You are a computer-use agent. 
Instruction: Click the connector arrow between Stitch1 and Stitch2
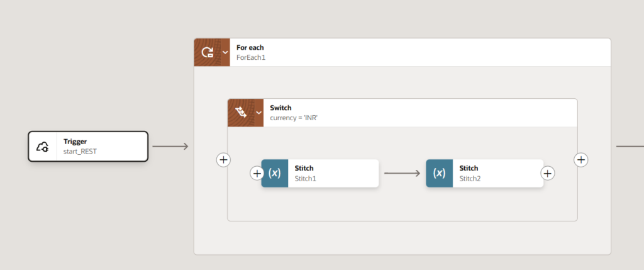[402, 173]
